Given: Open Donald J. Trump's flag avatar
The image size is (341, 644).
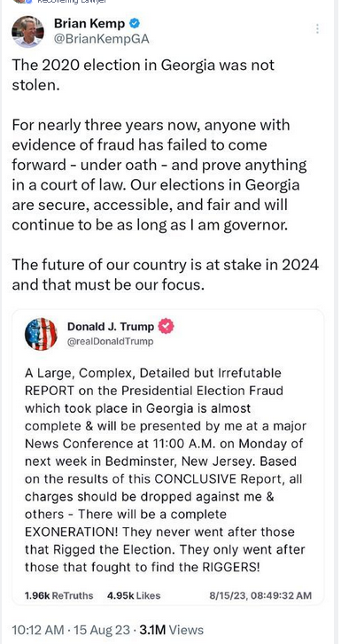Looking at the screenshot, I should tap(41, 334).
